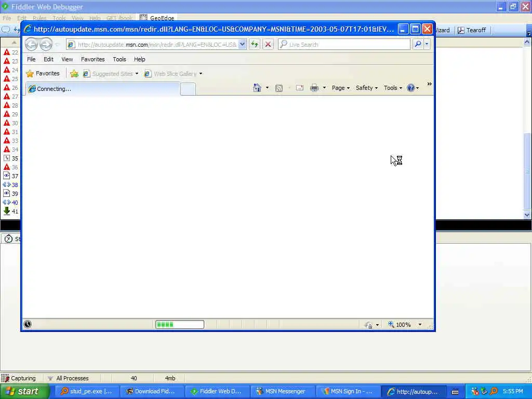Viewport: 532px width, 399px height.
Task: Expand the Home button dropdown arrow
Action: (x=268, y=88)
